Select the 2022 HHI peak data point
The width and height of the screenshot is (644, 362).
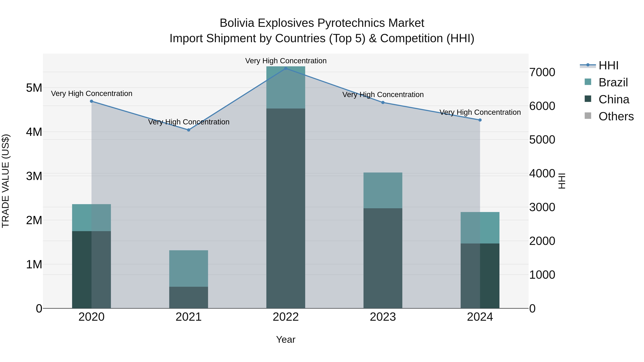pos(286,68)
